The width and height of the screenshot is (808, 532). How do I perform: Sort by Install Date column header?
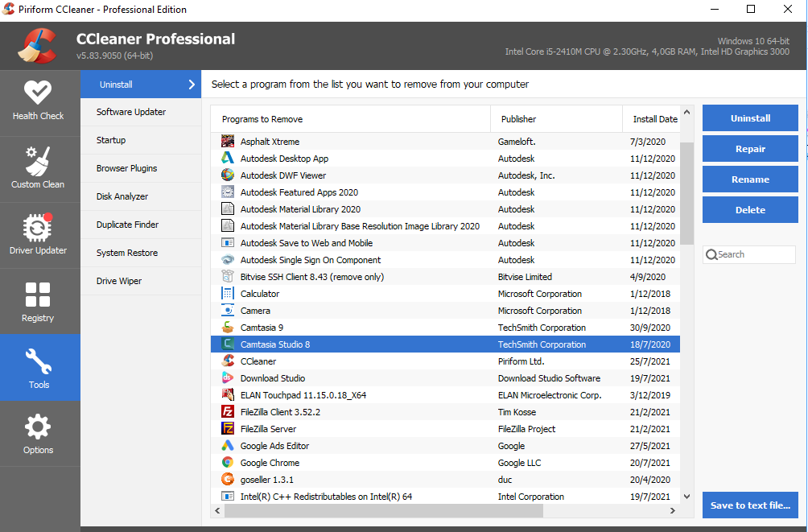pyautogui.click(x=652, y=119)
